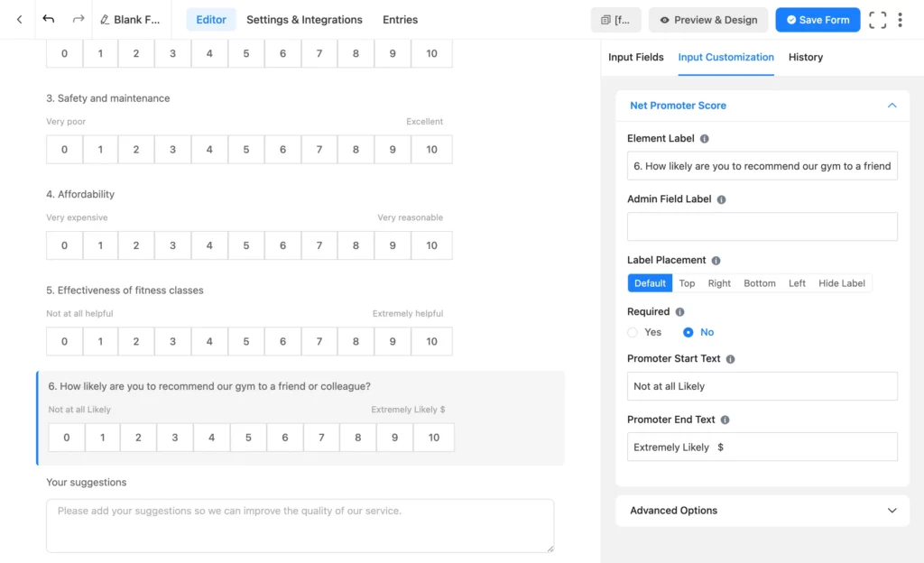Image resolution: width=924 pixels, height=563 pixels.
Task: Click the shortcode copy button
Action: pyautogui.click(x=615, y=20)
